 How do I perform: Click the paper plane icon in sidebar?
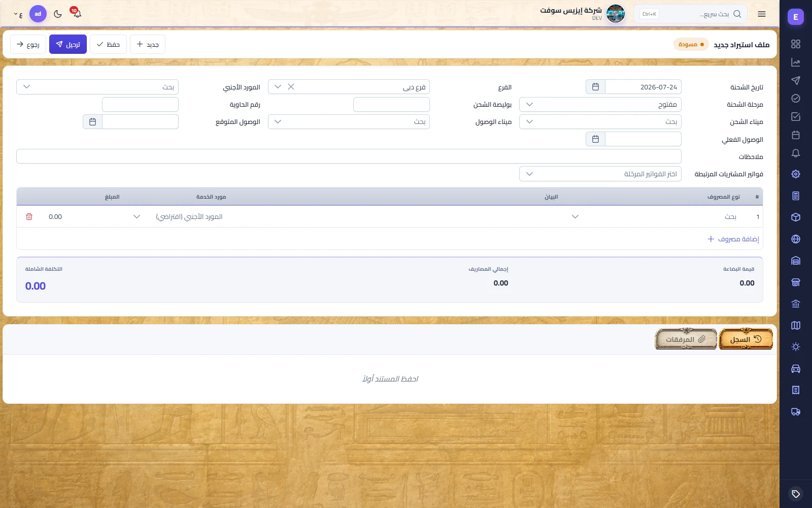(x=795, y=80)
